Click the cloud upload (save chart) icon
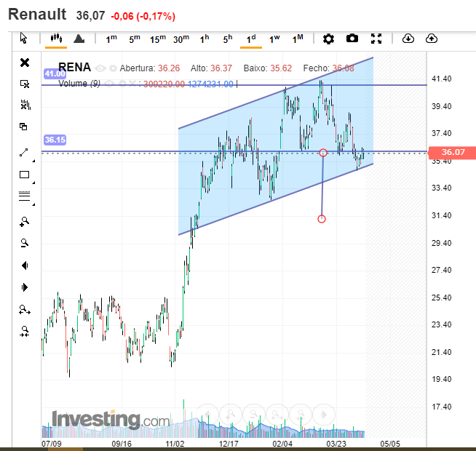The height and width of the screenshot is (451, 476). 432,39
